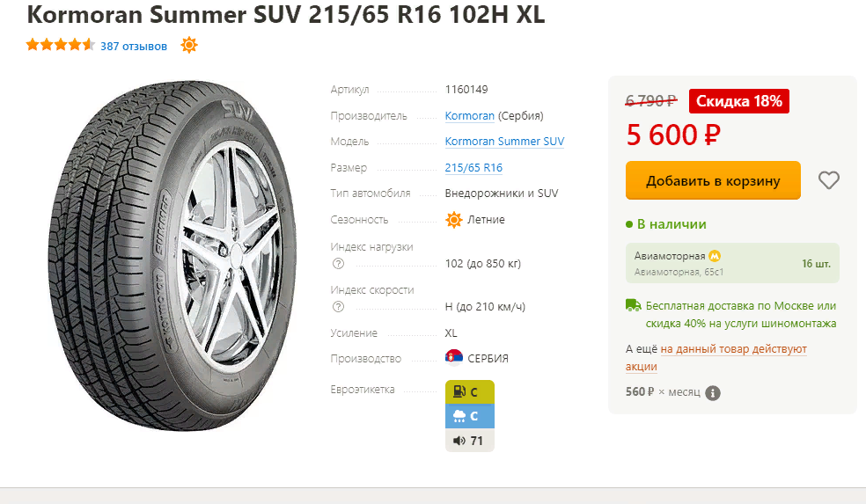The width and height of the screenshot is (866, 504).
Task: Click the tire product image
Action: [172, 256]
